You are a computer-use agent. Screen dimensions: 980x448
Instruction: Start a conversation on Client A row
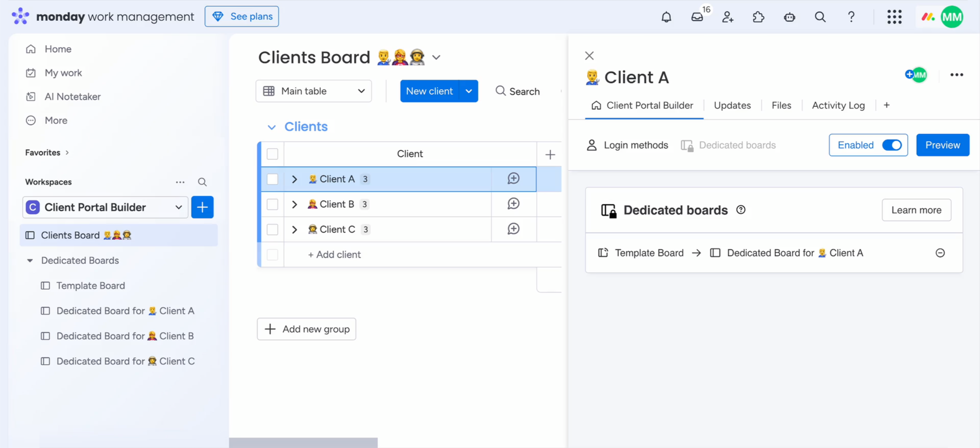point(513,178)
